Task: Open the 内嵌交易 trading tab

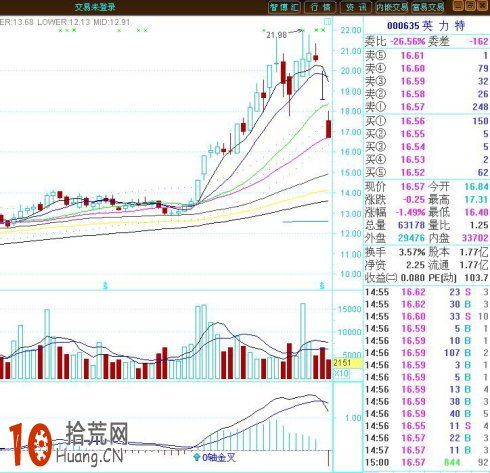Action: pos(392,7)
